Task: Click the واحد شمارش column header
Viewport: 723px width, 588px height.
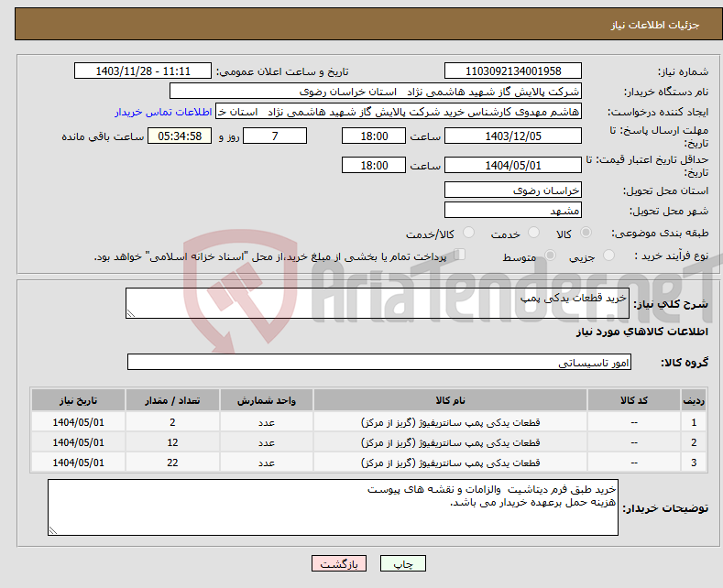Action: [x=267, y=400]
